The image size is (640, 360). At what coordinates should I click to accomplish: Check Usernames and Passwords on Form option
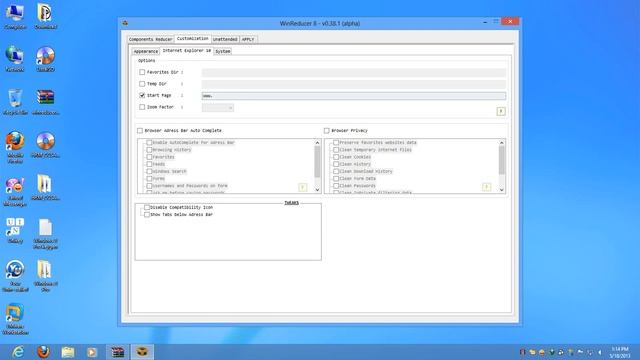(x=149, y=186)
